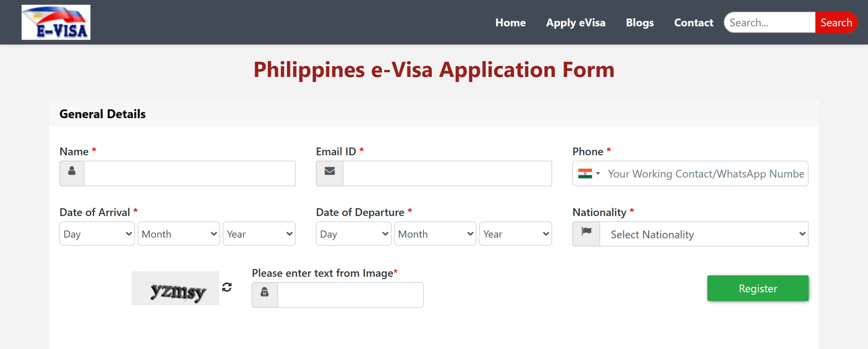Refresh the captcha image

[x=227, y=287]
